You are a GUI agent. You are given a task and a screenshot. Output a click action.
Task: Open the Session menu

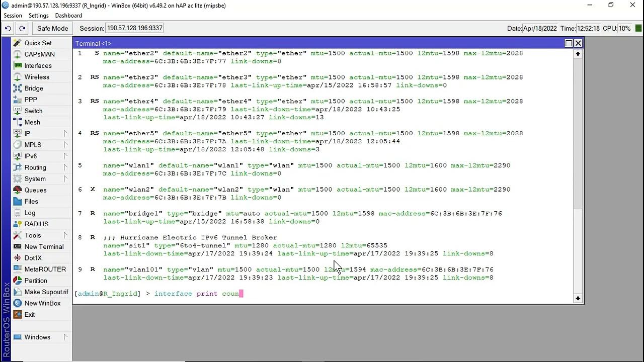(13, 16)
